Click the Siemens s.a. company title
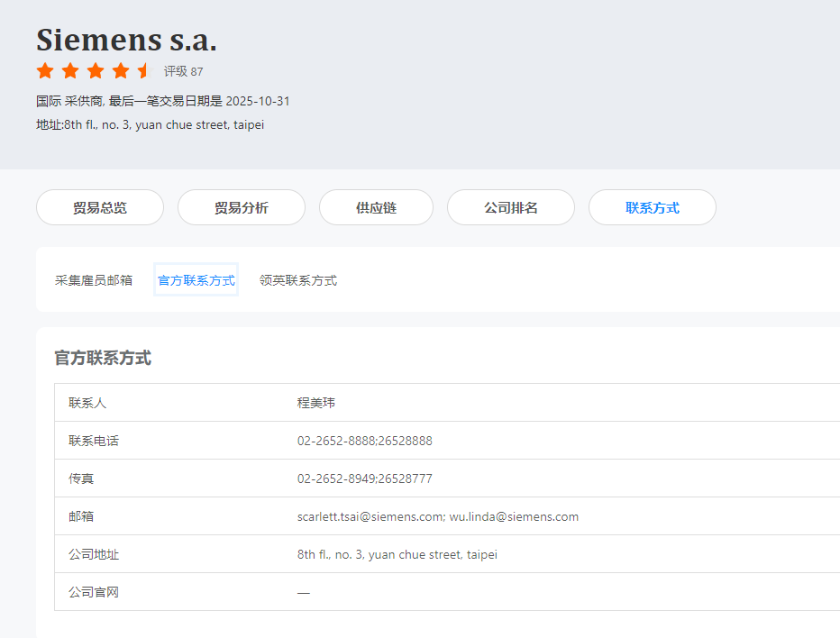The width and height of the screenshot is (840, 638). tap(127, 40)
